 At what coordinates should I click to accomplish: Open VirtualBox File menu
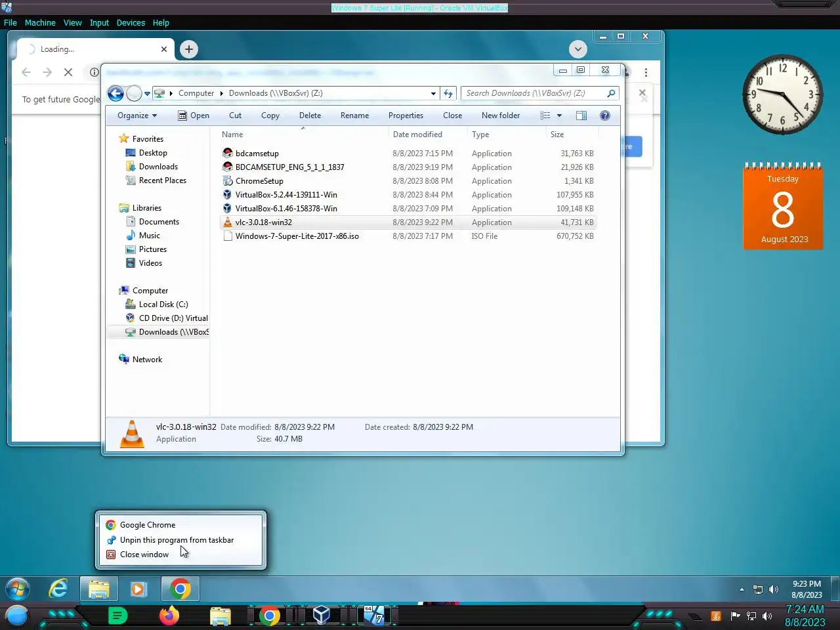point(10,22)
